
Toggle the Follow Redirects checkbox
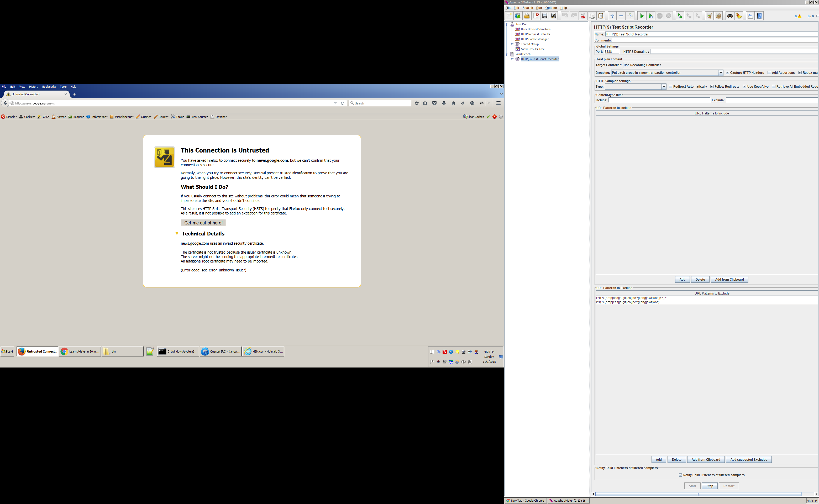pos(712,87)
